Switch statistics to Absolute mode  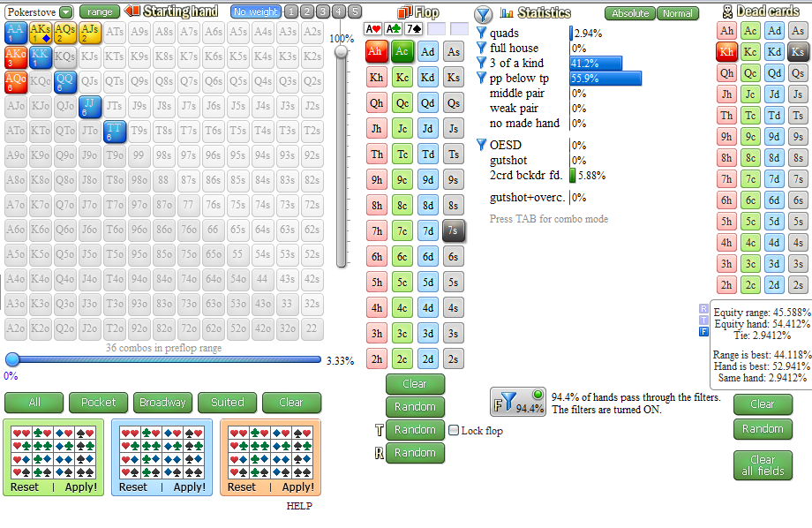point(629,13)
